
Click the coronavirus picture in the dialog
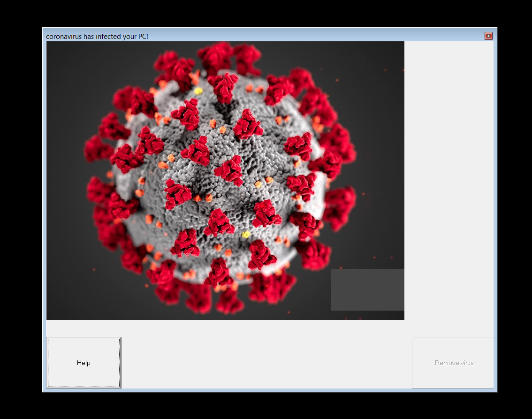(x=225, y=181)
